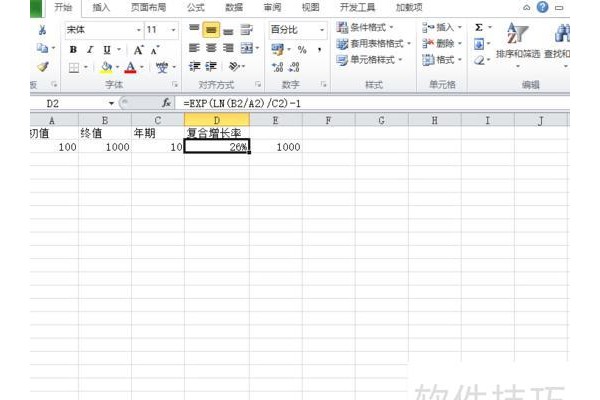600x400 pixels.
Task: Click the Cut scissors icon
Action: coord(42,30)
